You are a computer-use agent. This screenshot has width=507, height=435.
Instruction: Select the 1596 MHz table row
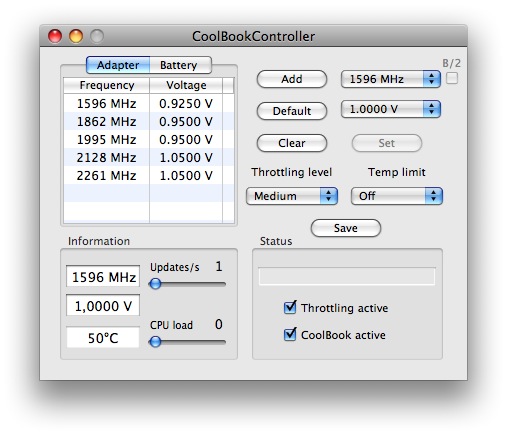[149, 104]
